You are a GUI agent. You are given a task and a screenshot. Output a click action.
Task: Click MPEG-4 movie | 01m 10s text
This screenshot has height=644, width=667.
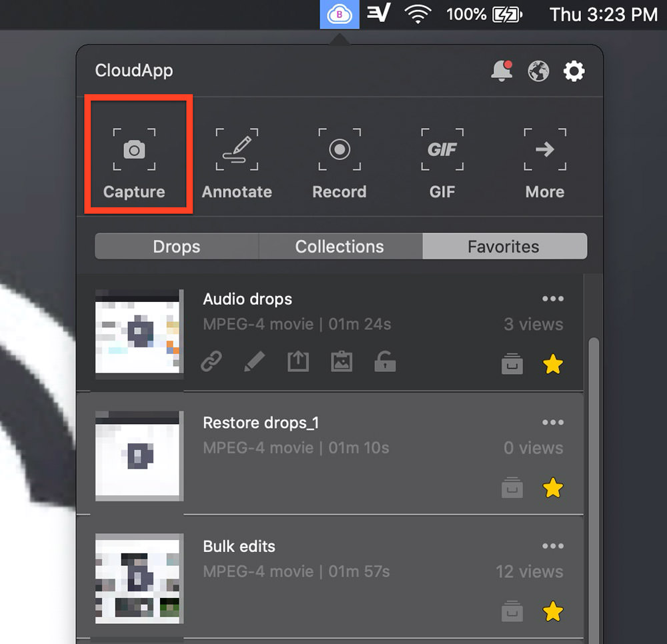pyautogui.click(x=296, y=448)
